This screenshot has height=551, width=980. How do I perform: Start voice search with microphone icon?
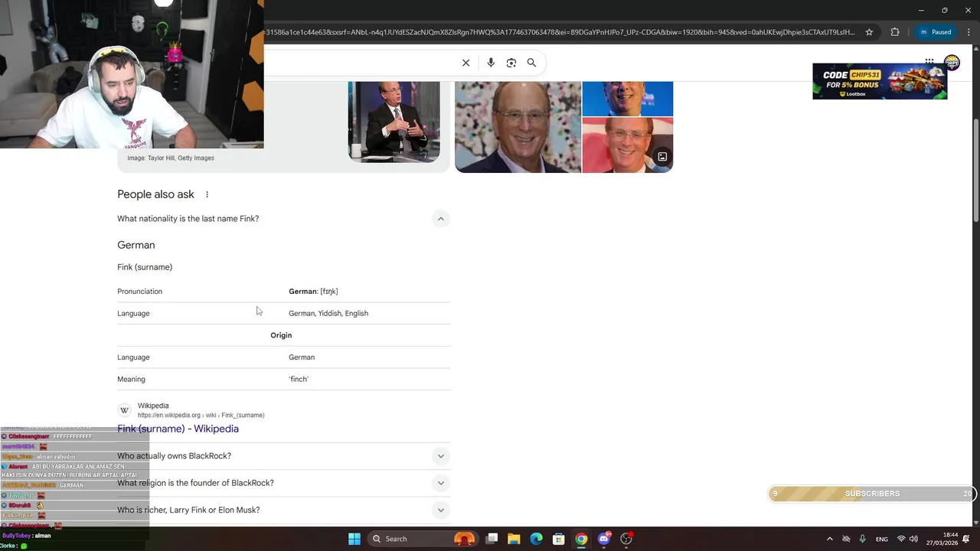[x=491, y=63]
